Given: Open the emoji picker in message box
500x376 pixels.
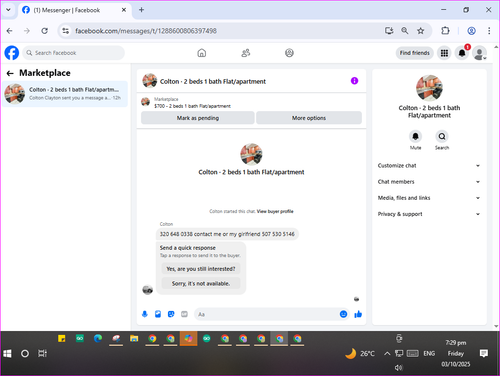Looking at the screenshot, I should (x=343, y=314).
